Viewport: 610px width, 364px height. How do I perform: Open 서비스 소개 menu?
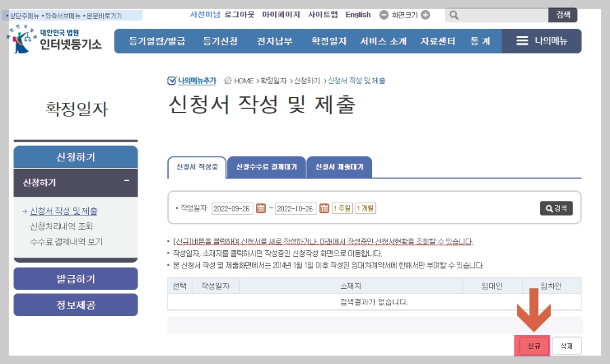point(383,41)
